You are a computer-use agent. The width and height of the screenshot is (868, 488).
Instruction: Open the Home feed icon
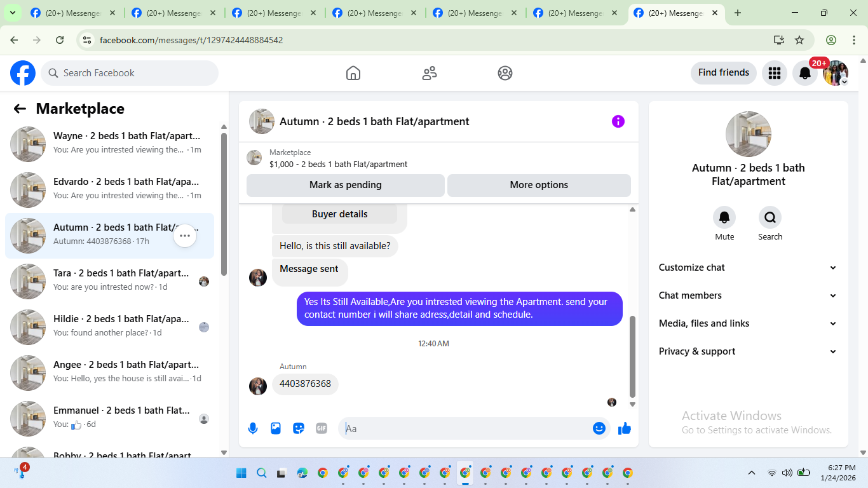pyautogui.click(x=353, y=73)
